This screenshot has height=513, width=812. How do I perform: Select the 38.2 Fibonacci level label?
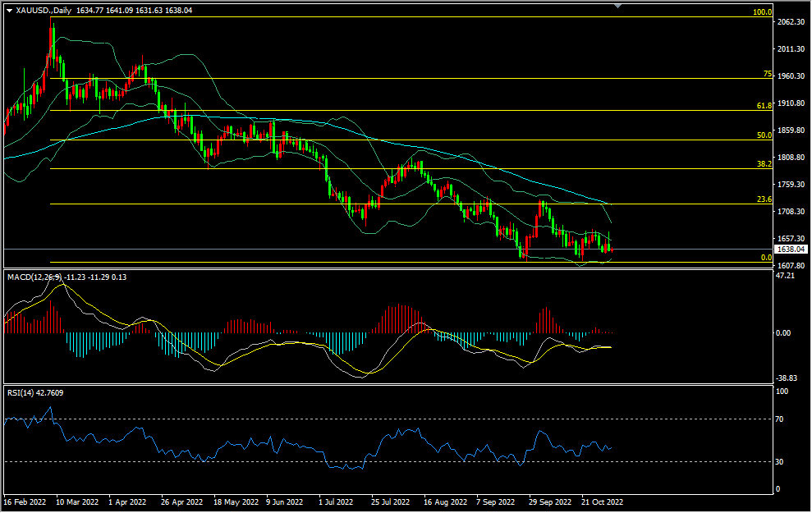pyautogui.click(x=764, y=164)
